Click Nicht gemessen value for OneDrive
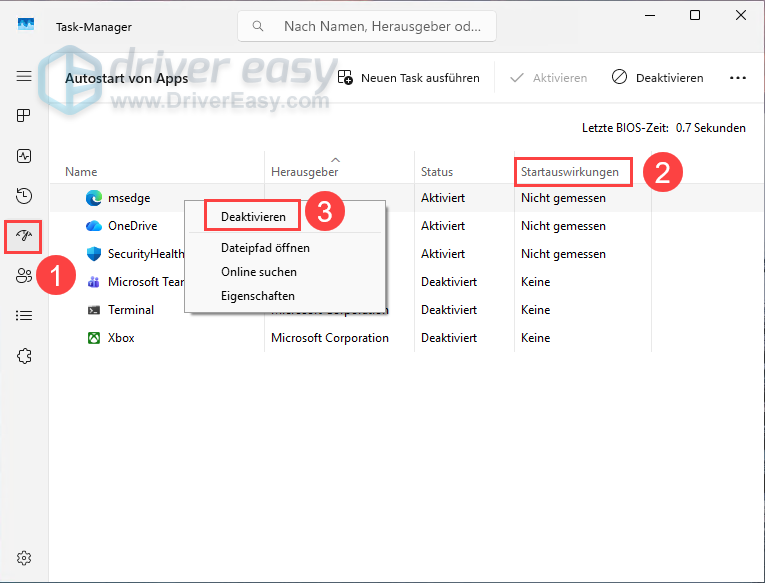 (x=563, y=226)
